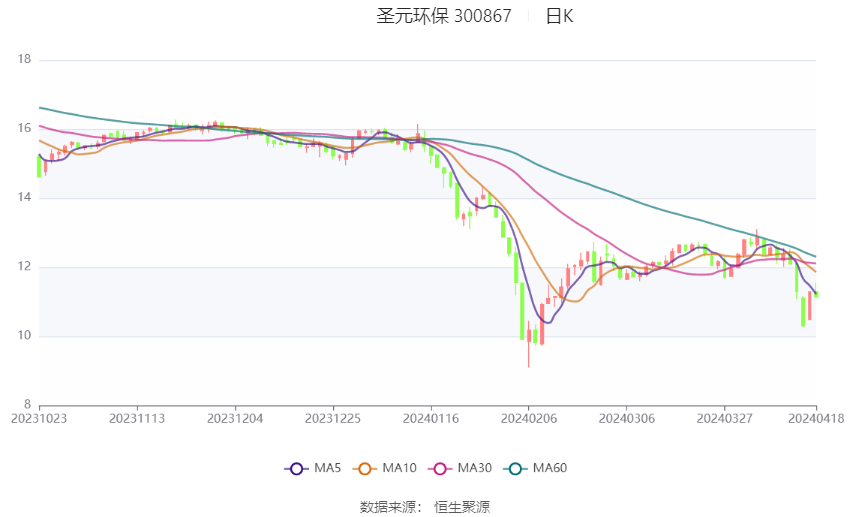The height and width of the screenshot is (517, 850).
Task: Click the pink MA30 legend marker
Action: pos(440,469)
